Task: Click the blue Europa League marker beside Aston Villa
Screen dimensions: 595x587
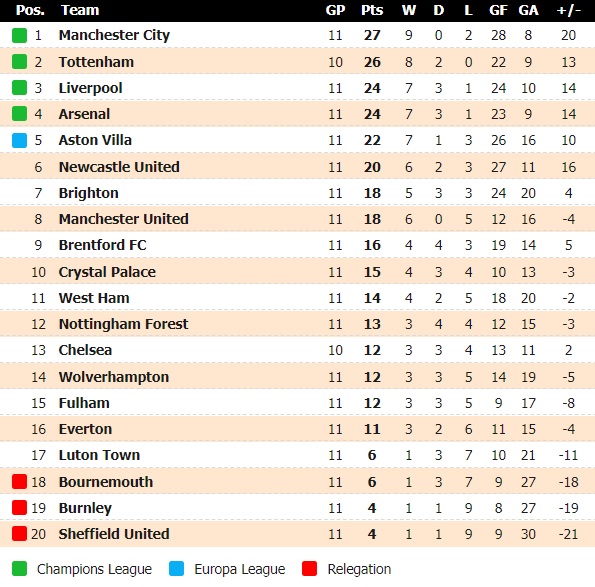Action: click(x=19, y=140)
